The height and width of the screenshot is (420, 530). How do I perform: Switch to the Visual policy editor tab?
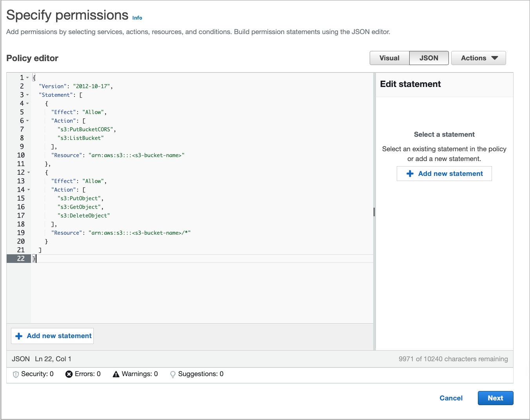[x=389, y=58]
